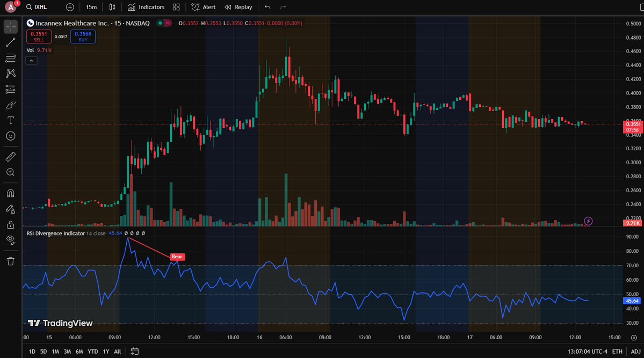This screenshot has height=358, width=644.
Task: Toggle stay in drawing mode
Action: tap(11, 209)
